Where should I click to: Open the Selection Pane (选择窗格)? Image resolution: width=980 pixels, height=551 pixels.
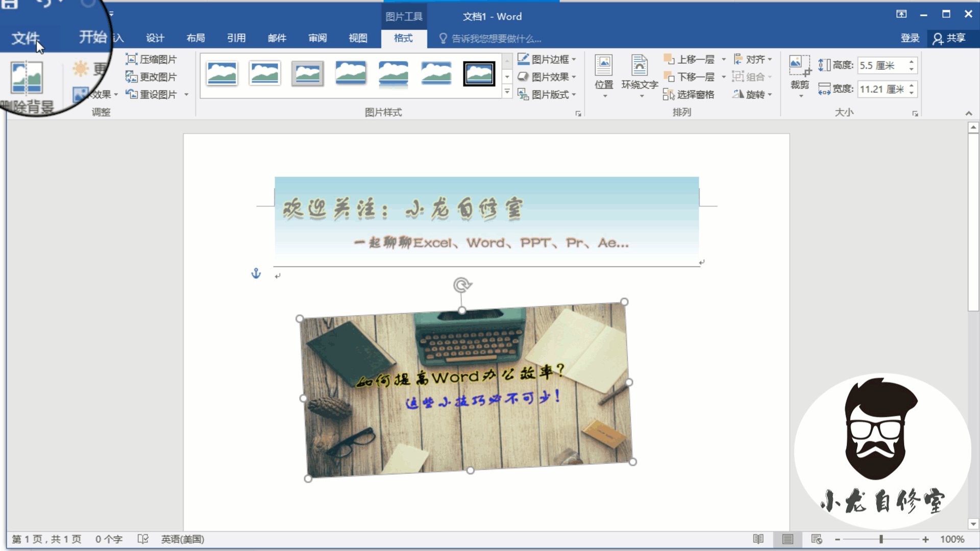[x=689, y=94]
